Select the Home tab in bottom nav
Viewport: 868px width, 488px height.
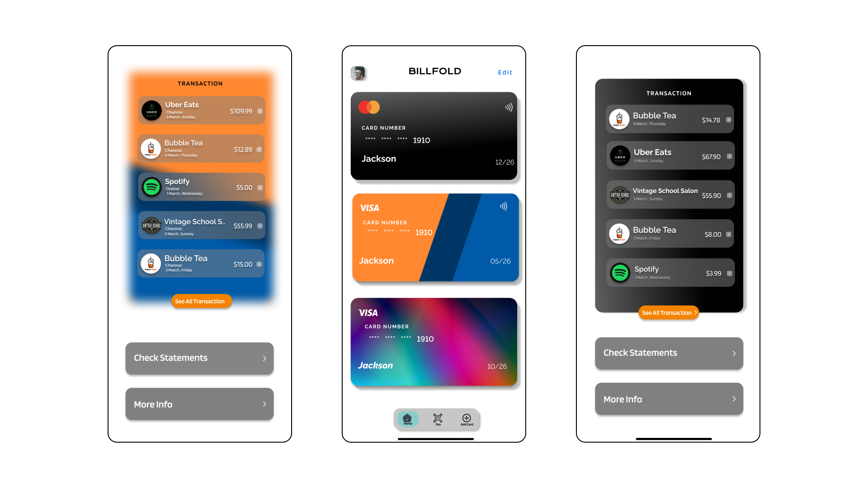(x=407, y=419)
